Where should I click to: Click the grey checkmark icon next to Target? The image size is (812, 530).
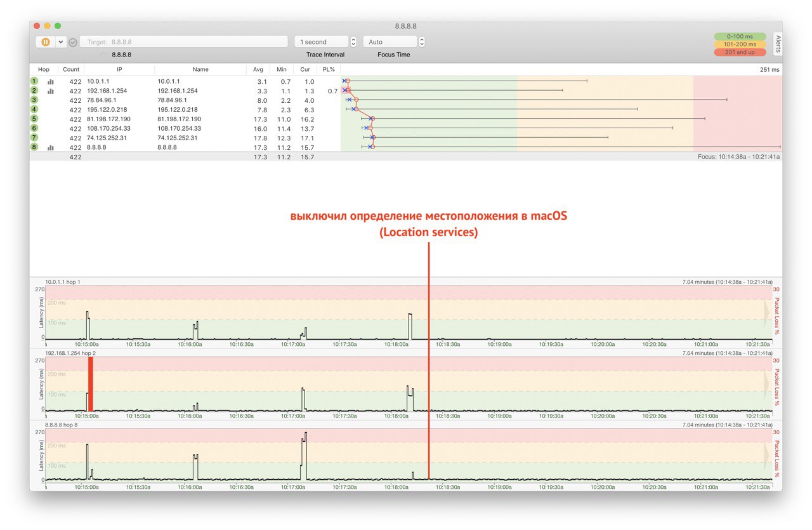pos(73,43)
